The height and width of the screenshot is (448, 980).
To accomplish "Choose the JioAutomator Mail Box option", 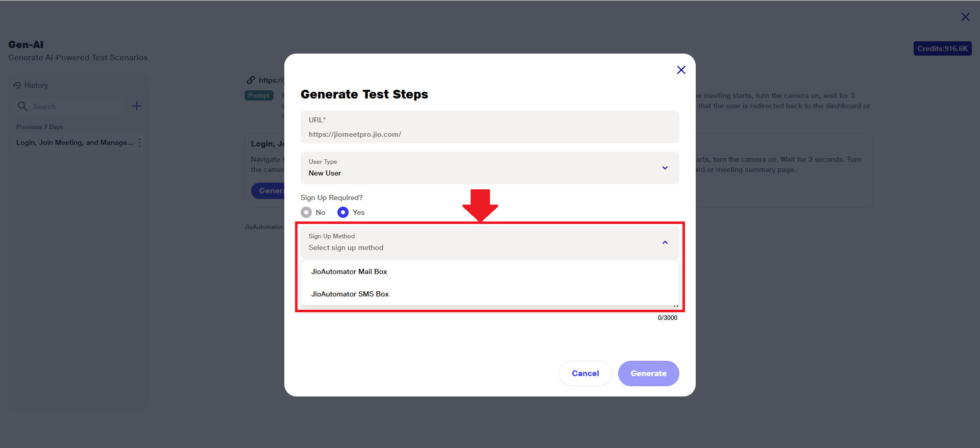I will (x=349, y=271).
